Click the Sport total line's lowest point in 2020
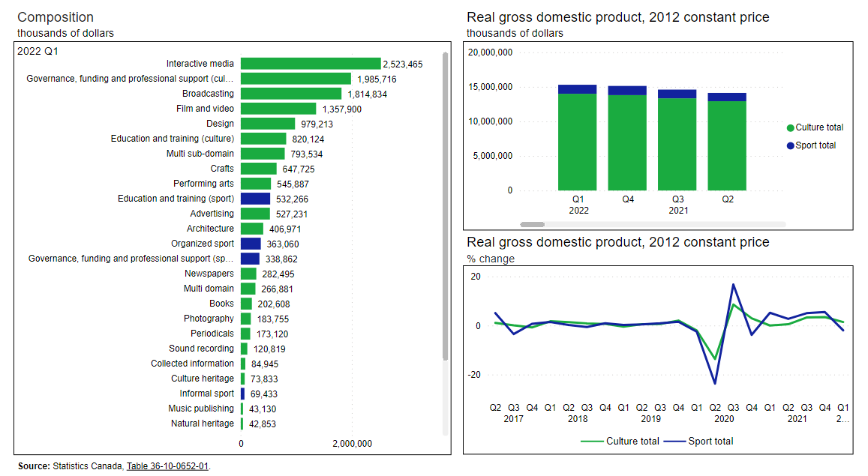868x476 pixels. coord(714,384)
